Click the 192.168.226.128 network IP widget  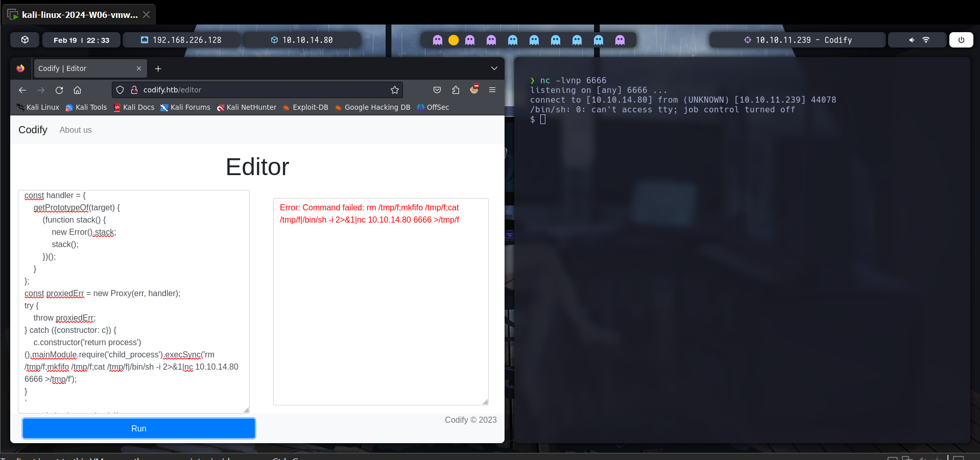(x=181, y=40)
